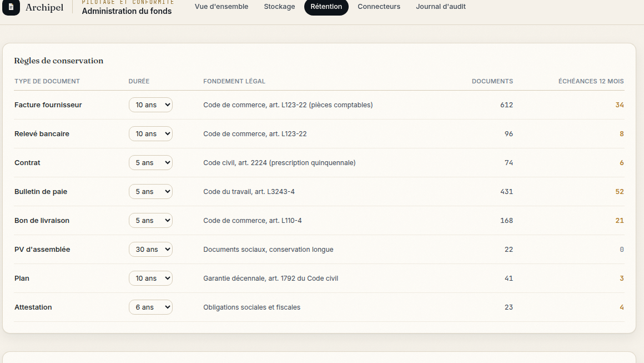
Task: Click the Échéances 12 mois column header
Action: pyautogui.click(x=591, y=81)
